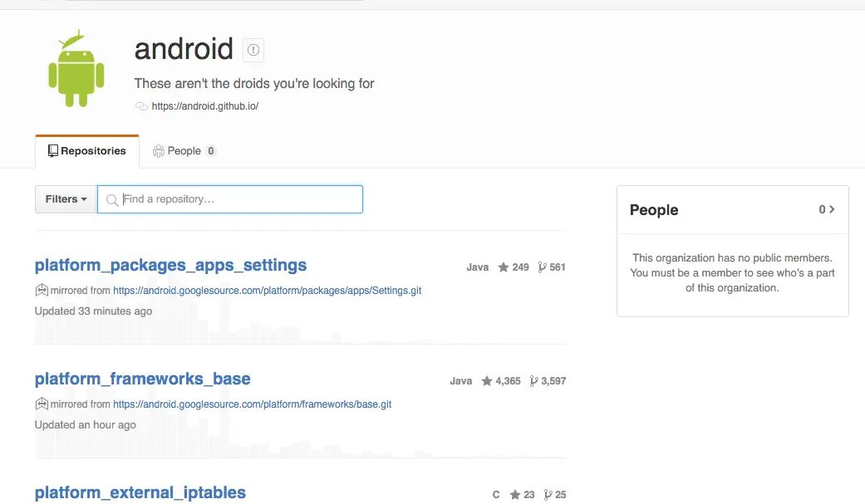The image size is (865, 504).
Task: Click the 0 chevron in People panel
Action: pos(827,209)
